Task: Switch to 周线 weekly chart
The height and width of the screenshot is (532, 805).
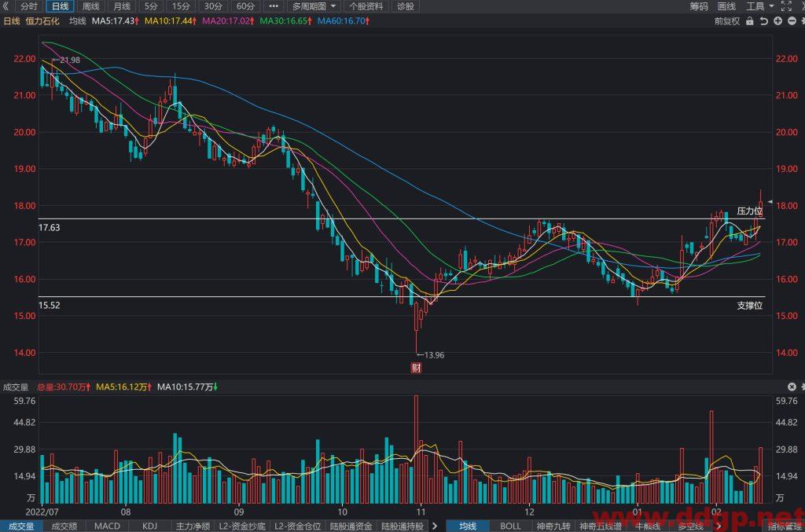Action: (x=91, y=6)
